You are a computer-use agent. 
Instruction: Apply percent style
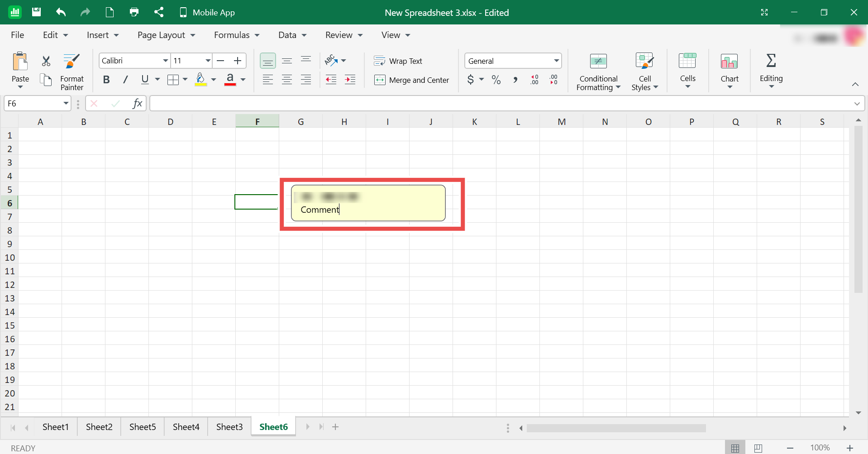[x=496, y=80]
